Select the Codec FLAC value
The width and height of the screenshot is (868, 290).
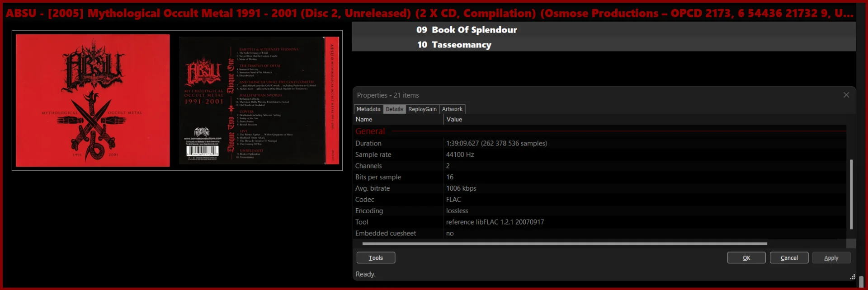pos(453,200)
